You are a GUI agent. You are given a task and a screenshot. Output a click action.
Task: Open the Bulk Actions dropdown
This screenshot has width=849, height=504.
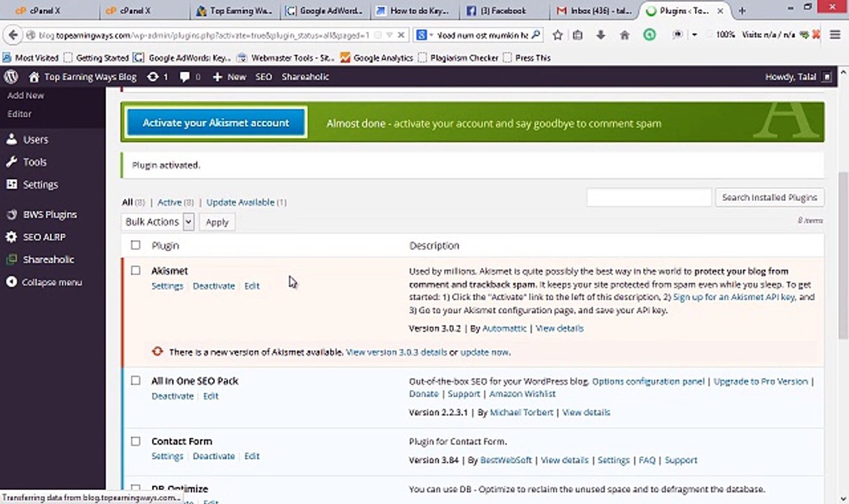click(x=158, y=222)
